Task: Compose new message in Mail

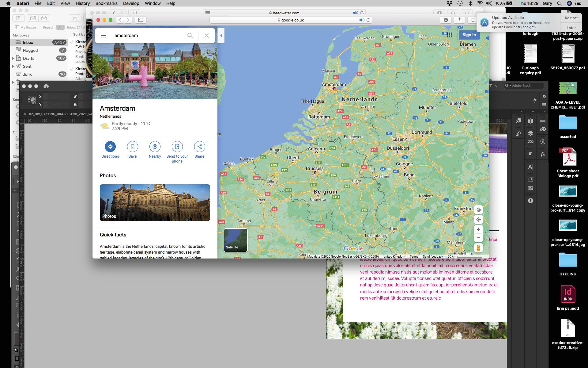Action: click(19, 18)
